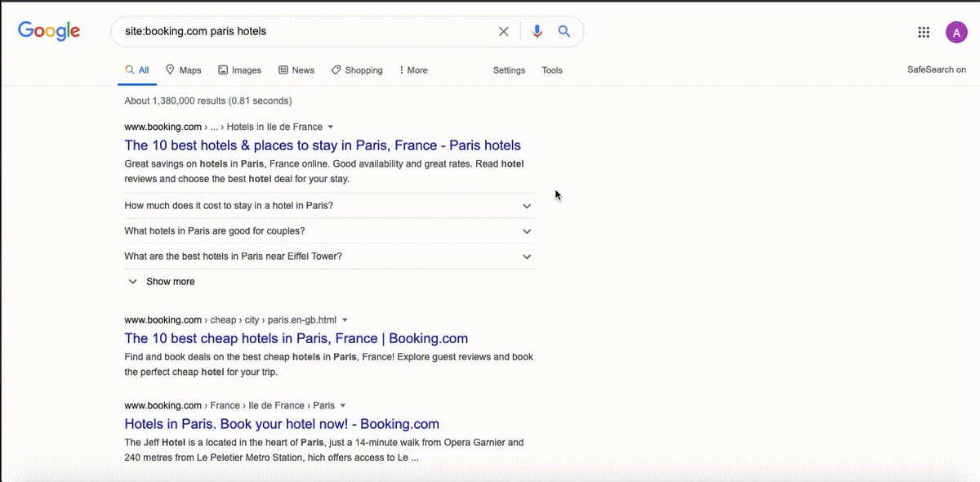The height and width of the screenshot is (482, 980).
Task: Expand 'How much does it cost to stay' question
Action: tap(329, 206)
